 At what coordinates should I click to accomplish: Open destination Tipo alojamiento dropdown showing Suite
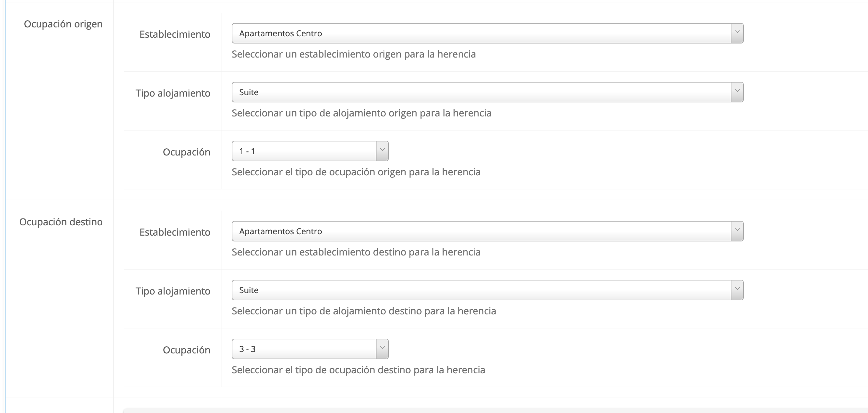pyautogui.click(x=481, y=290)
